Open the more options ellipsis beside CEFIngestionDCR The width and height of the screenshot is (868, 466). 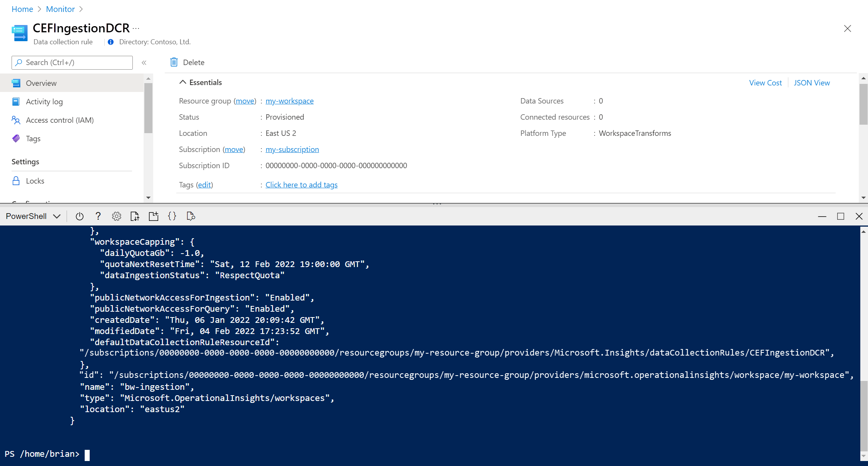(x=136, y=28)
